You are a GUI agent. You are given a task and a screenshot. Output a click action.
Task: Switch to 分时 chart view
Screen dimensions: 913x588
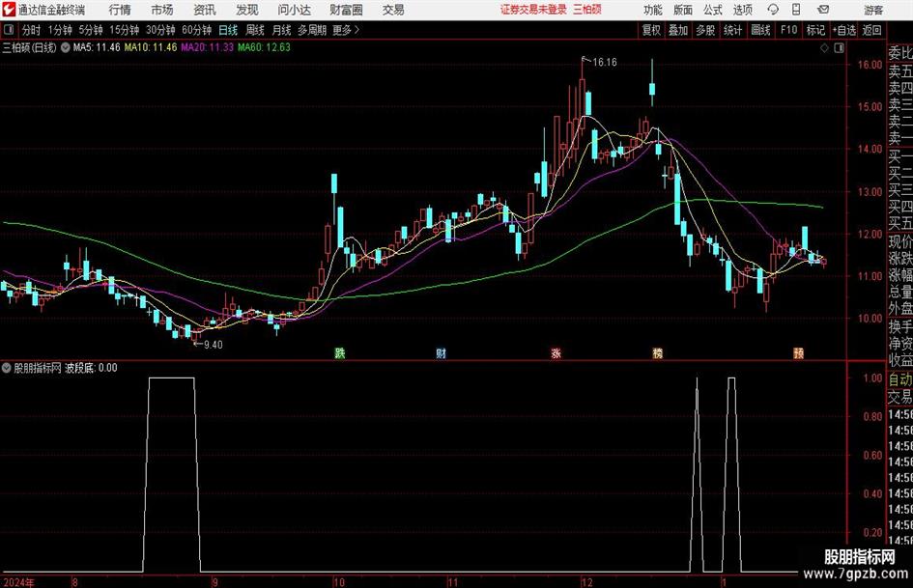click(x=32, y=30)
